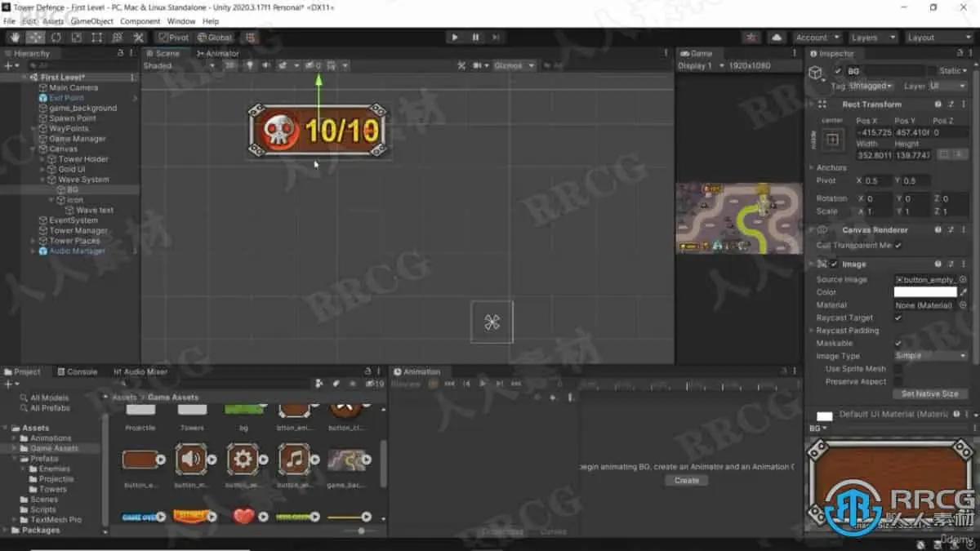Image resolution: width=980 pixels, height=551 pixels.
Task: Toggle Cull Transparent Mesh checkbox
Action: (x=898, y=245)
